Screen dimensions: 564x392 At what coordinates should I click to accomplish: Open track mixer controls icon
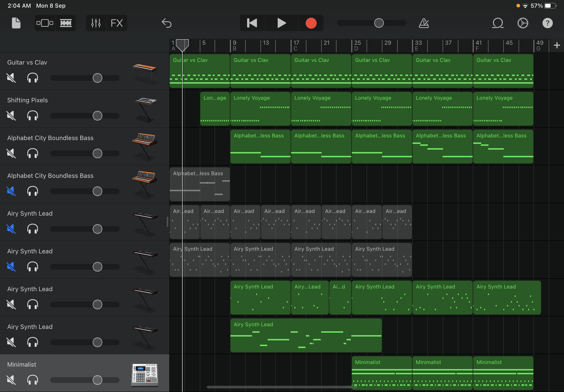96,23
